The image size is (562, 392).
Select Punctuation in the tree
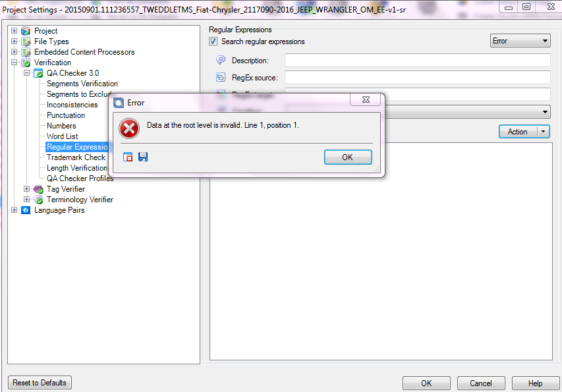coord(66,115)
